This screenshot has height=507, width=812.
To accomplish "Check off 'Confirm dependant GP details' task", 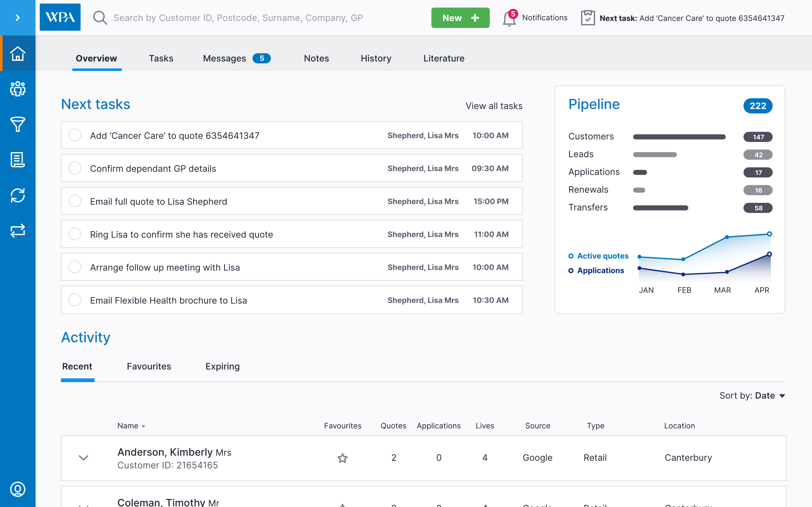I will pos(75,168).
